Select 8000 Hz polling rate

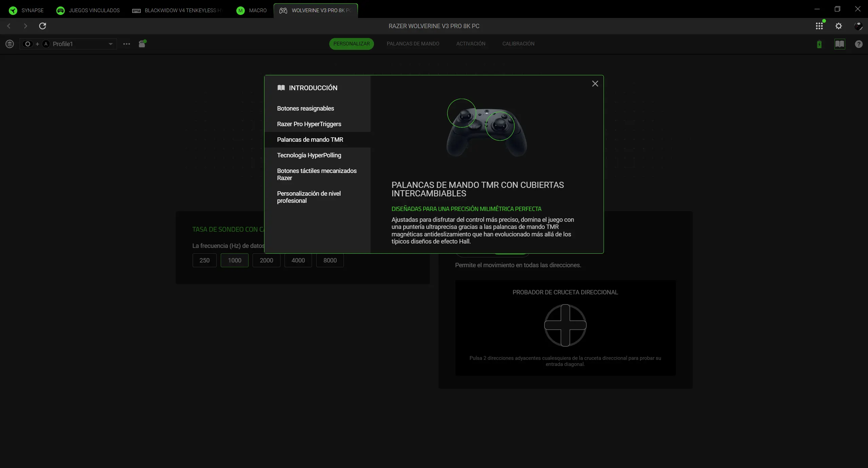(329, 260)
